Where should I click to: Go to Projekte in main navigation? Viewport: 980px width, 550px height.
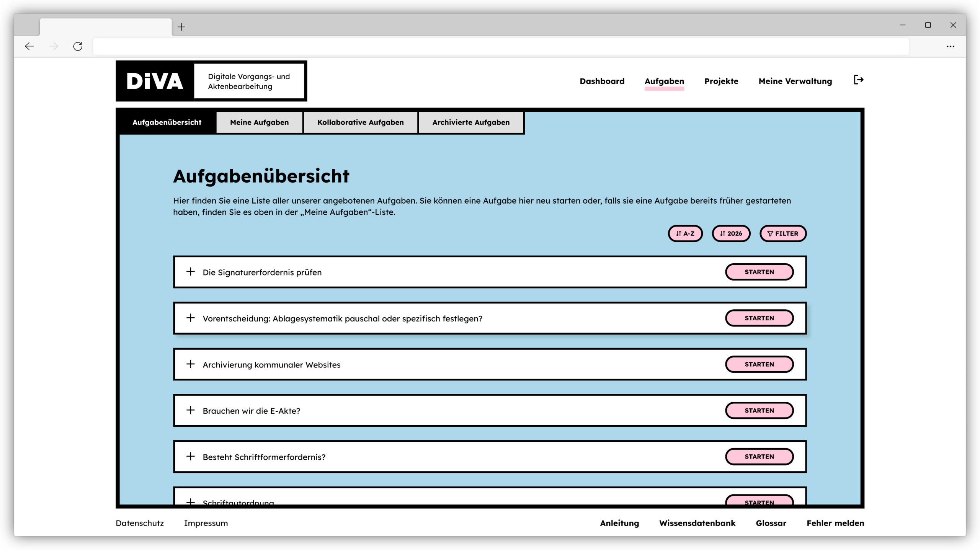tap(721, 81)
